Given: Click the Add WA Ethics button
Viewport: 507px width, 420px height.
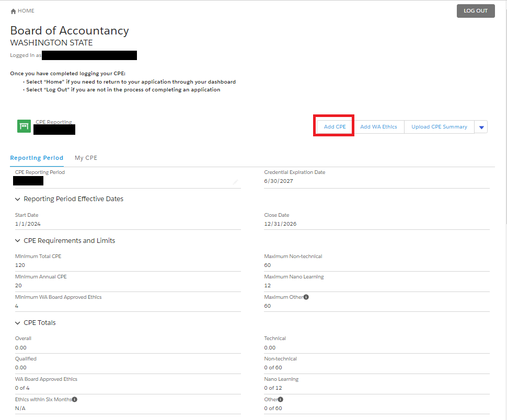Looking at the screenshot, I should (378, 127).
